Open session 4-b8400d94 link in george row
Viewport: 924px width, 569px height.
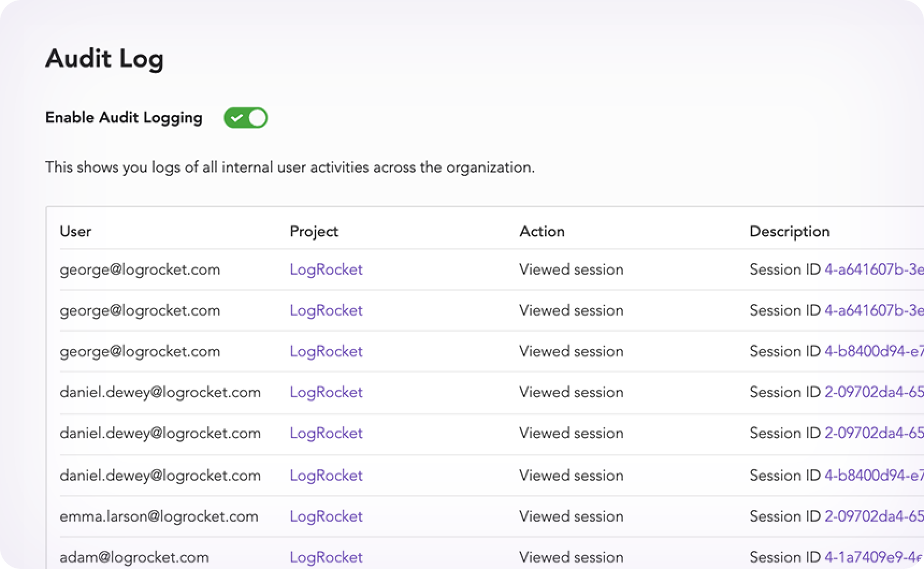tap(874, 352)
